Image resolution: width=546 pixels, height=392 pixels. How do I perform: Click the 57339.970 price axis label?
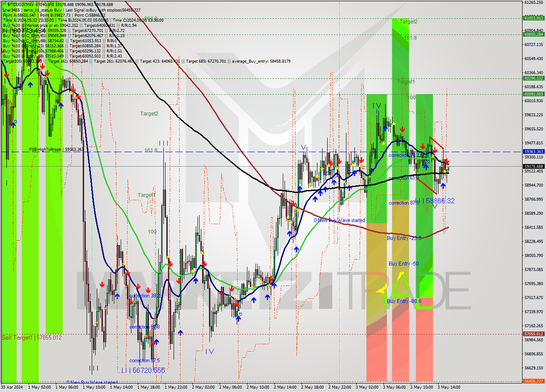(x=534, y=311)
